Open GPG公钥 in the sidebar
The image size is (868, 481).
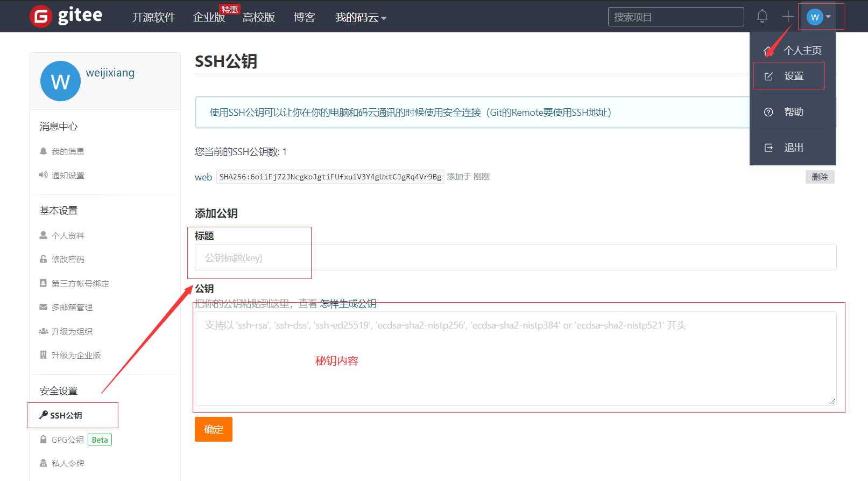click(x=67, y=440)
